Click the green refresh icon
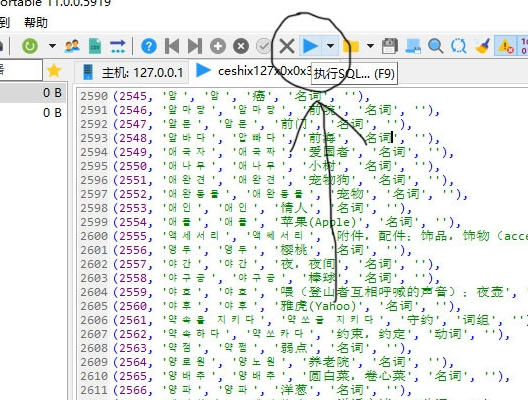 click(30, 46)
